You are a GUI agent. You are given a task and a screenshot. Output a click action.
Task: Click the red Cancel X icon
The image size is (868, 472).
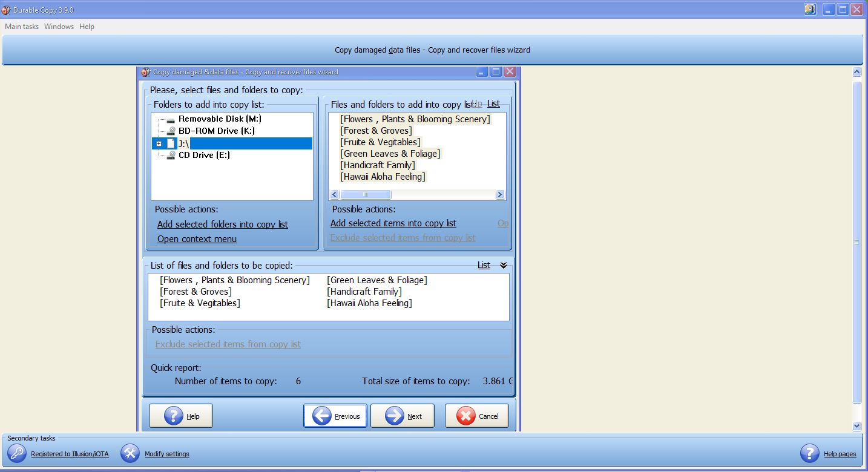tap(466, 416)
